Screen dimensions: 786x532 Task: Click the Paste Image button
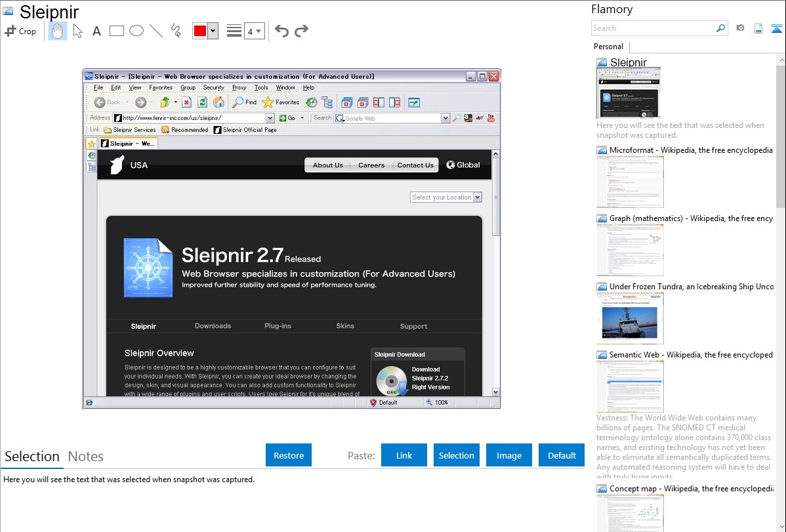pos(509,455)
